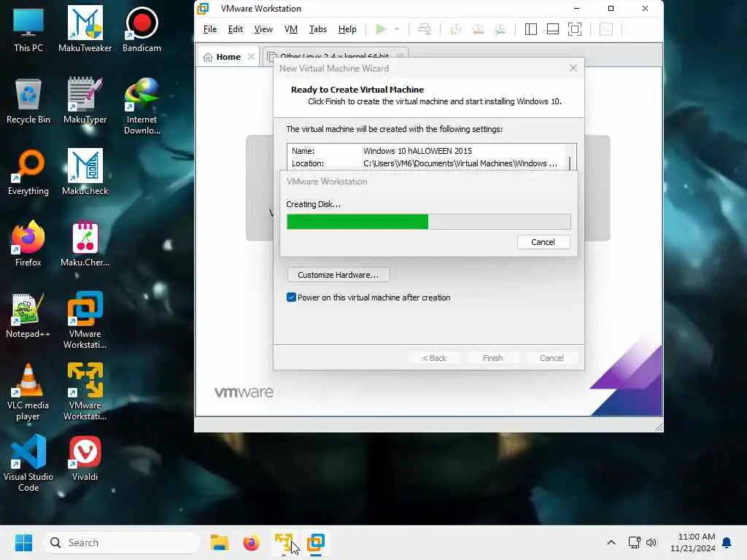Click the console view toolbar icon
747x560 pixels.
(x=606, y=29)
